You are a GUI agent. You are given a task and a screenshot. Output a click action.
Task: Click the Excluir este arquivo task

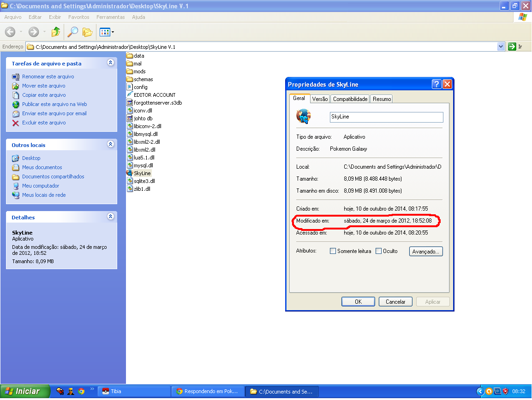tap(44, 123)
